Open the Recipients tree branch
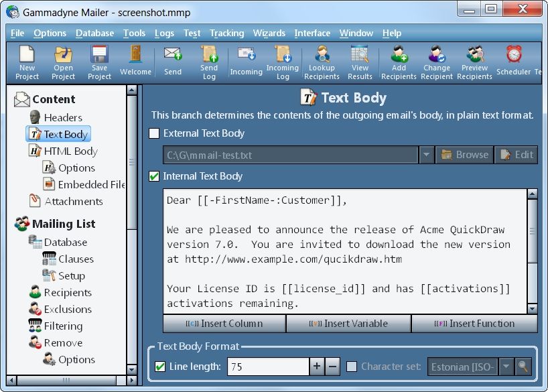The width and height of the screenshot is (548, 392). [60, 292]
